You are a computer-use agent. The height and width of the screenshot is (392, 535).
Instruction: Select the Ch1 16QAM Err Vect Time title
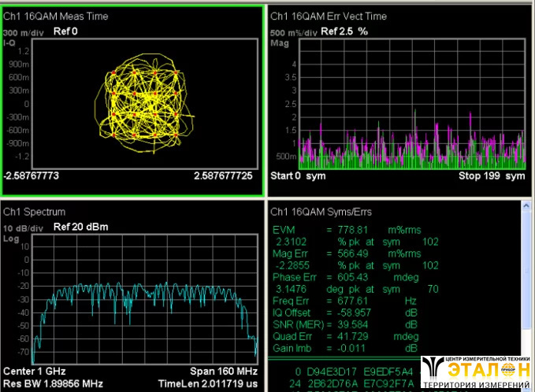tap(329, 16)
